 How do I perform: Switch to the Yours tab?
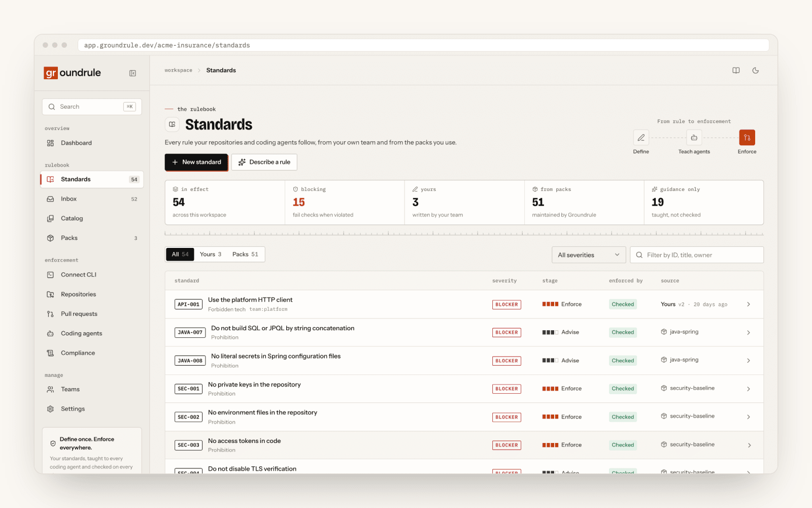pos(211,255)
